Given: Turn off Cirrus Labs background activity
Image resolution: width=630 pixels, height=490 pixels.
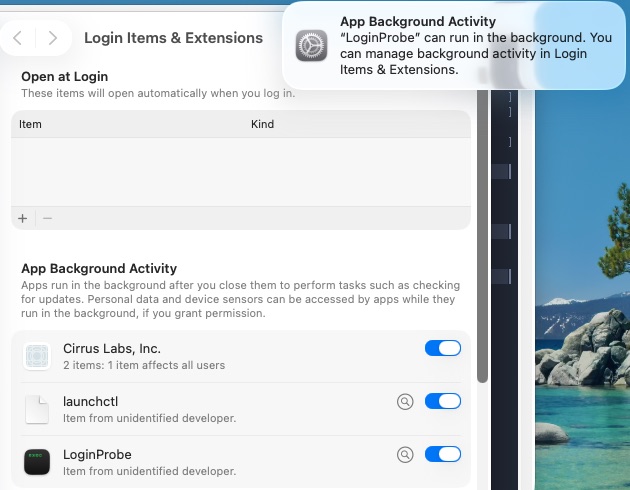Looking at the screenshot, I should pos(443,348).
